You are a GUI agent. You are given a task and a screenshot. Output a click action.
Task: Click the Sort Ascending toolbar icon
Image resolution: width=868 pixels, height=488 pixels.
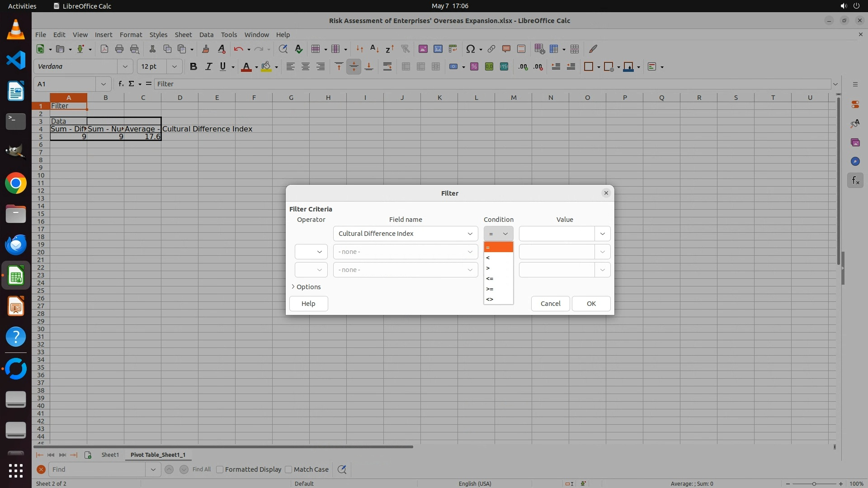tap(374, 49)
